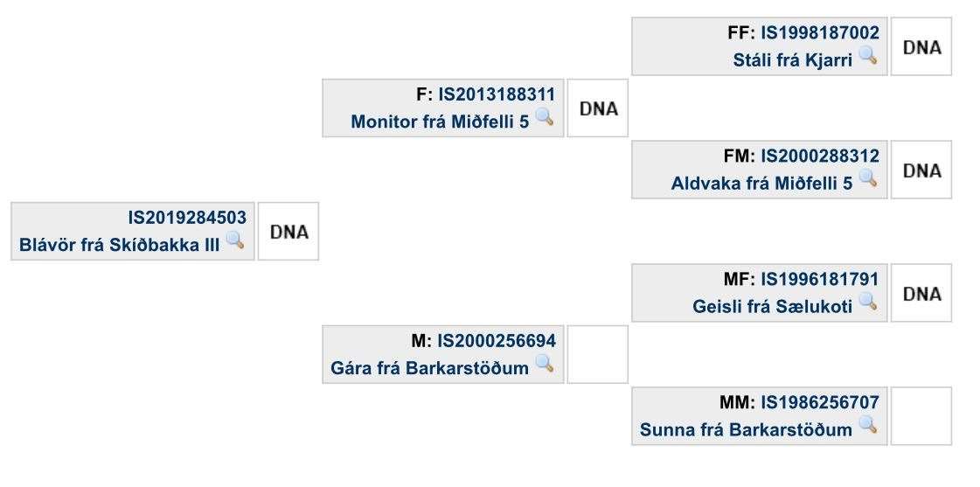
Task: Click magnifier icon beside Blávör frá Skíðbakka III
Action: [x=235, y=240]
